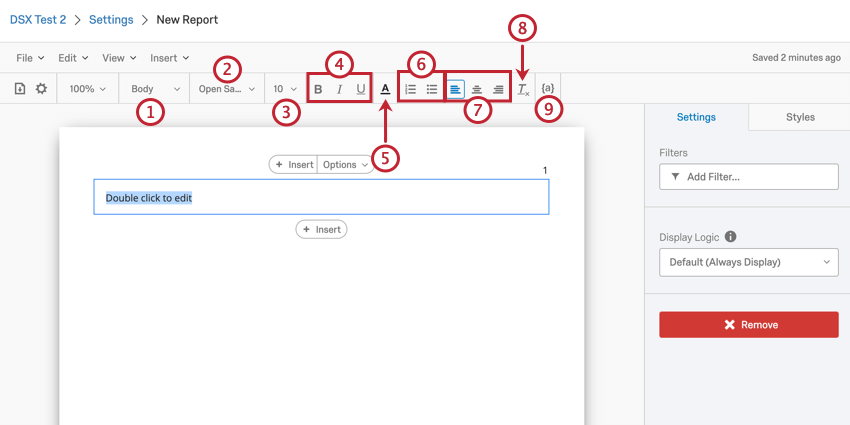Insert piped text with {a} icon
This screenshot has height=425, width=850.
(x=548, y=89)
